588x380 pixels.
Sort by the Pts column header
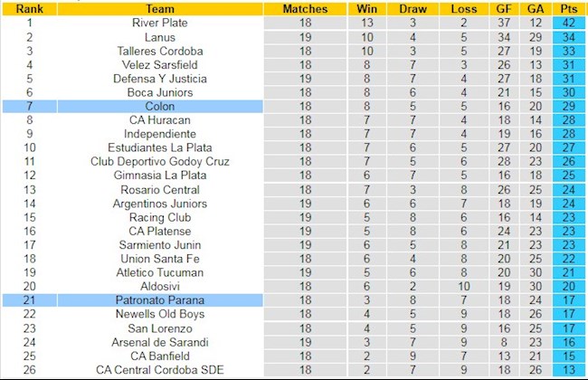569,9
